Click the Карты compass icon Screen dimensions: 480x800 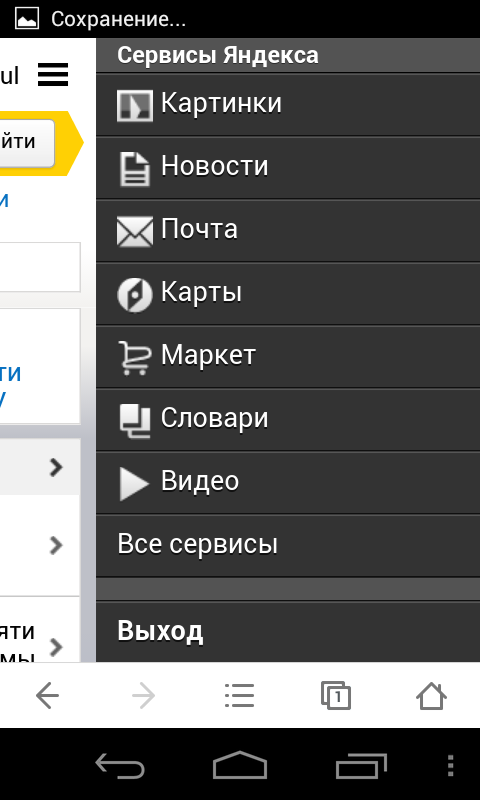(x=135, y=295)
